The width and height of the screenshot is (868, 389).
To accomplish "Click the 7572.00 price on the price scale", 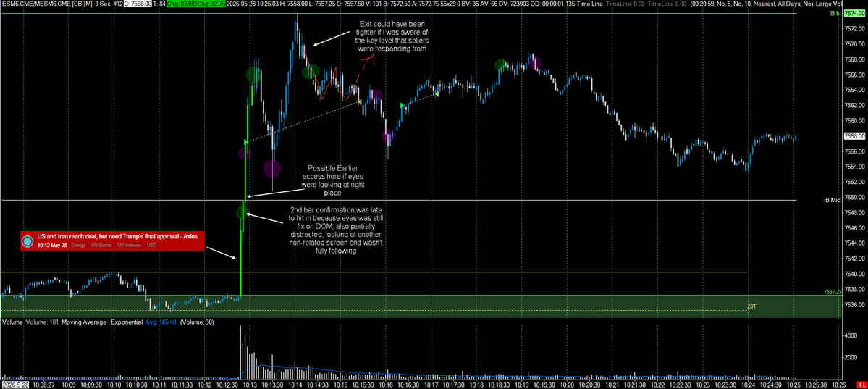I will pos(855,28).
